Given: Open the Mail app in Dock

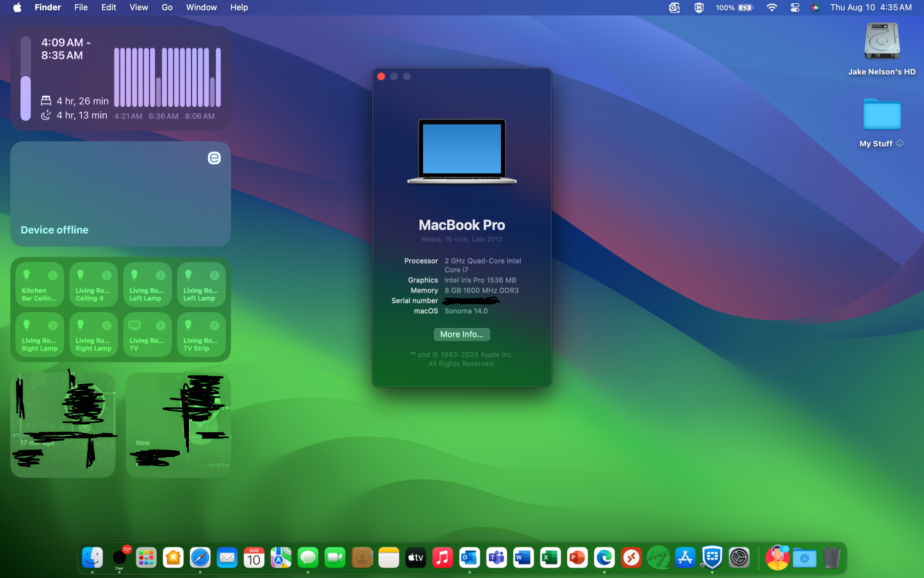Looking at the screenshot, I should (227, 558).
